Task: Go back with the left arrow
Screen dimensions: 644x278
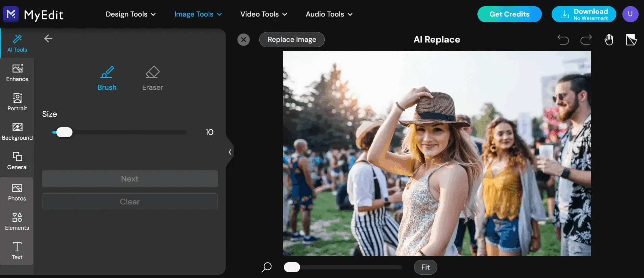Action: point(48,38)
